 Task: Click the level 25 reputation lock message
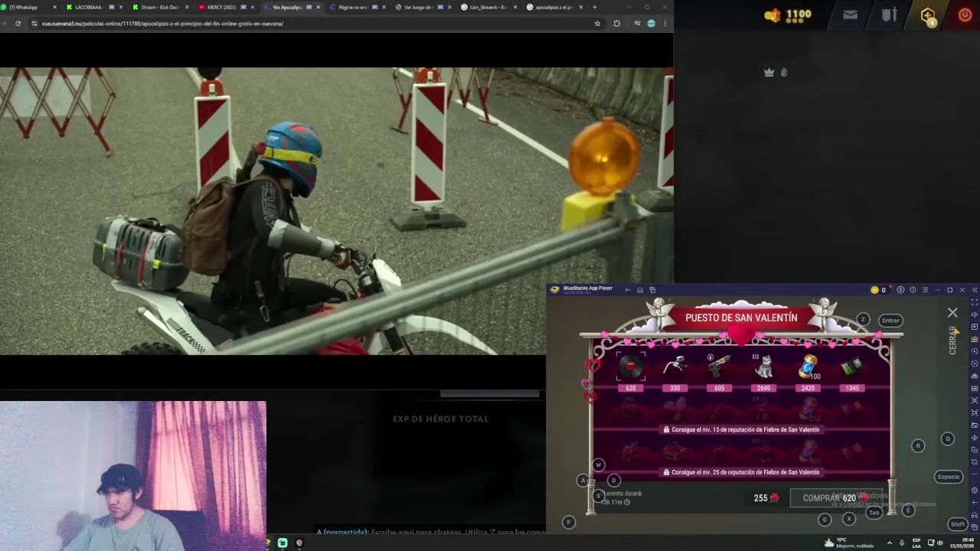pyautogui.click(x=742, y=472)
